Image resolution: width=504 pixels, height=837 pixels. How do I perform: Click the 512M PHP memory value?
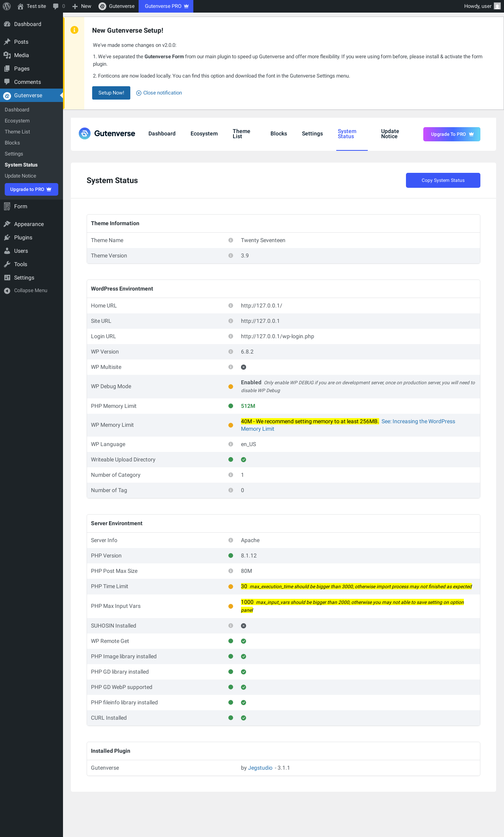pos(248,406)
